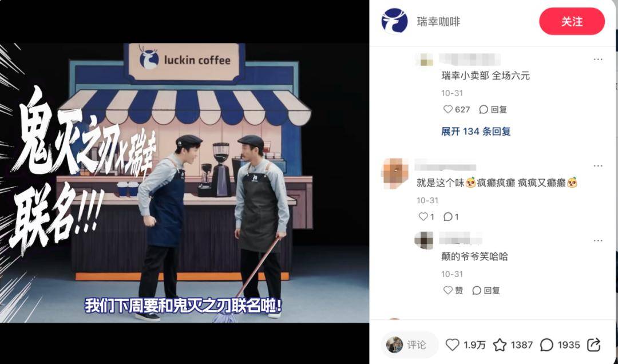This screenshot has height=364, width=618.
Task: Open the reply bubble on 就是这个味 comment
Action: coord(447,216)
